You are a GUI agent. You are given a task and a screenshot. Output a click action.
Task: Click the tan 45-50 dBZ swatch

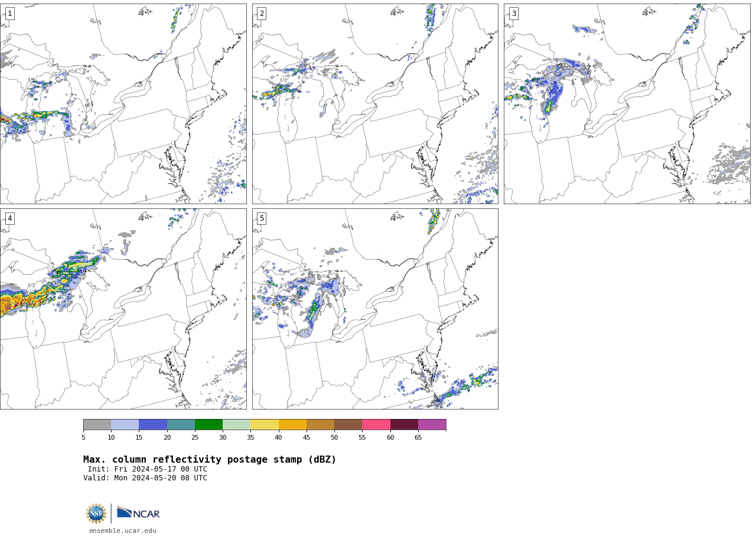[320, 425]
